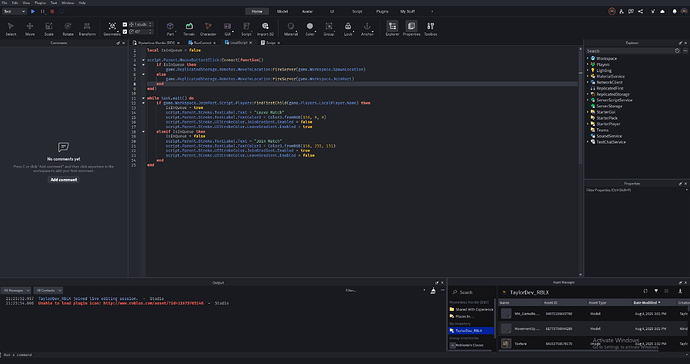The image size is (690, 364).
Task: Sort by Date Modified column header
Action: pyautogui.click(x=653, y=302)
